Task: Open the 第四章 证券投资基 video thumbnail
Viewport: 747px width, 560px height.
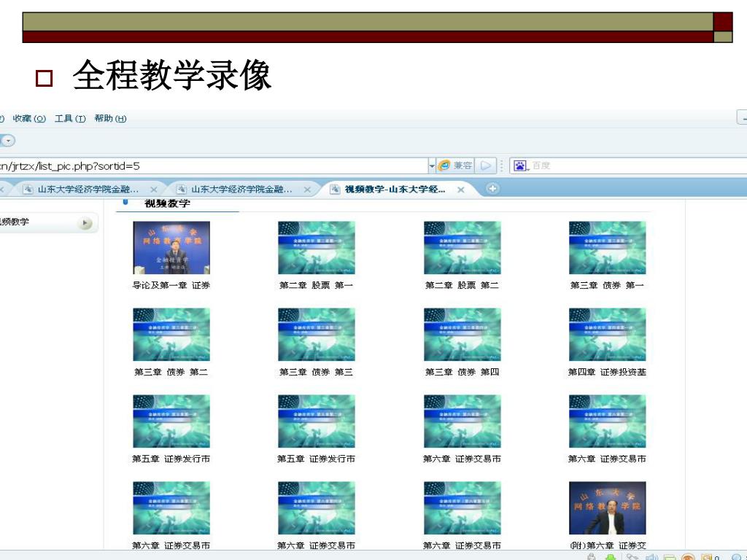Action: (608, 334)
